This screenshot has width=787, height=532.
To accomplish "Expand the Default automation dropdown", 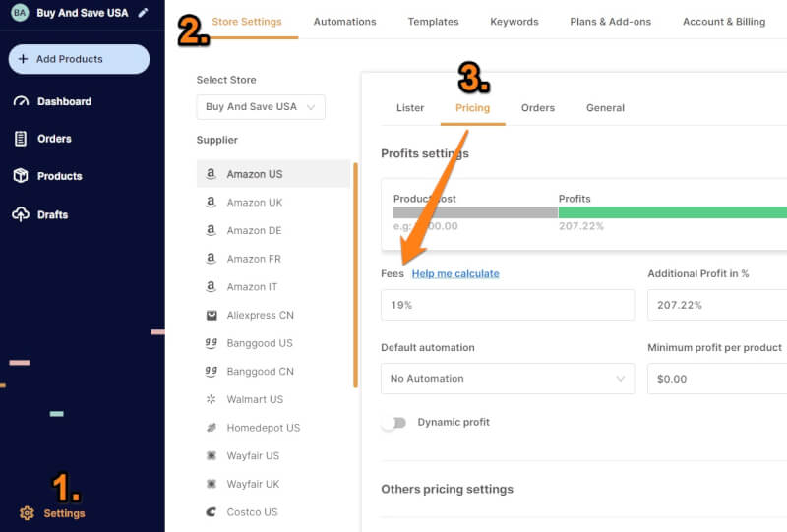I will tap(508, 379).
